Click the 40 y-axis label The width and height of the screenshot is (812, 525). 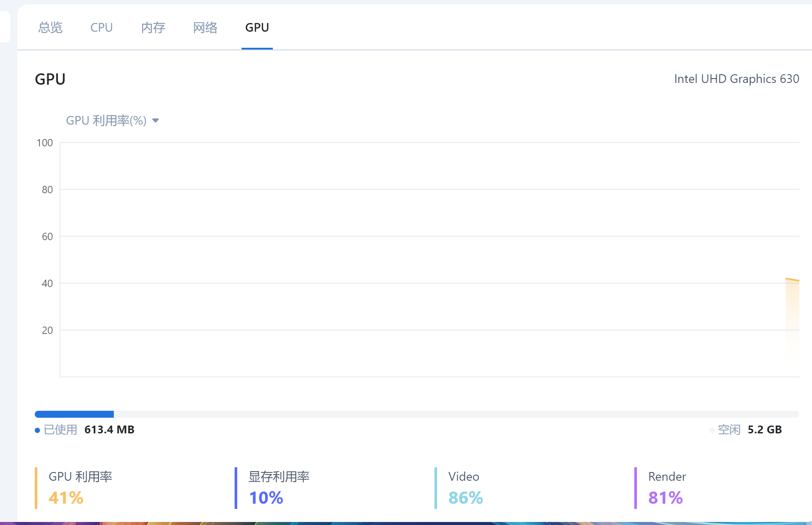click(x=47, y=284)
